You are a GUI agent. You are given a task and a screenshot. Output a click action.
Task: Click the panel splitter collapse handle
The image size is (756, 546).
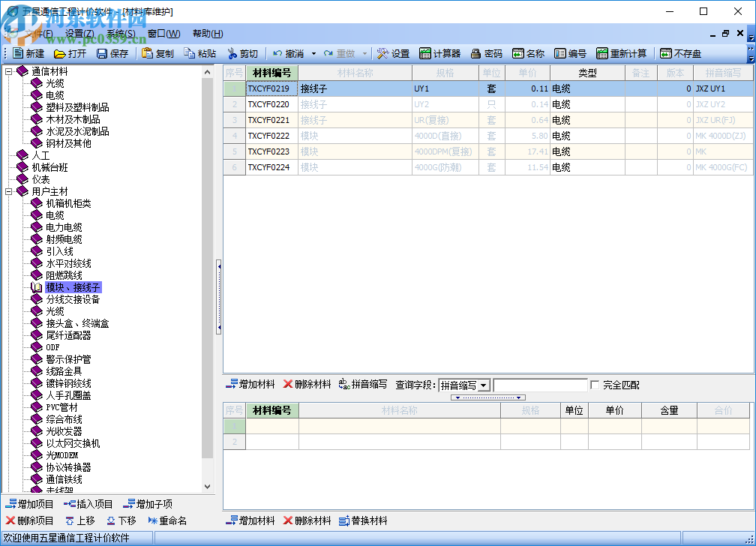pos(219,297)
